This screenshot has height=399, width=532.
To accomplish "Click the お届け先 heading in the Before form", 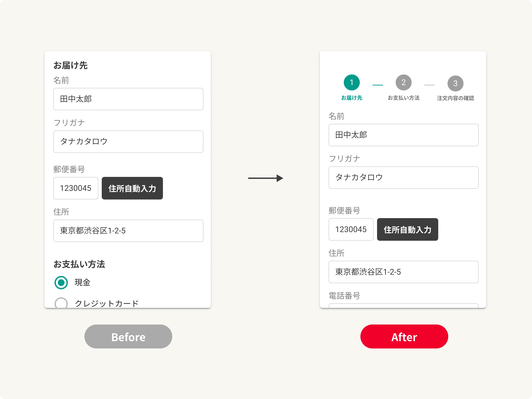I will coord(70,65).
